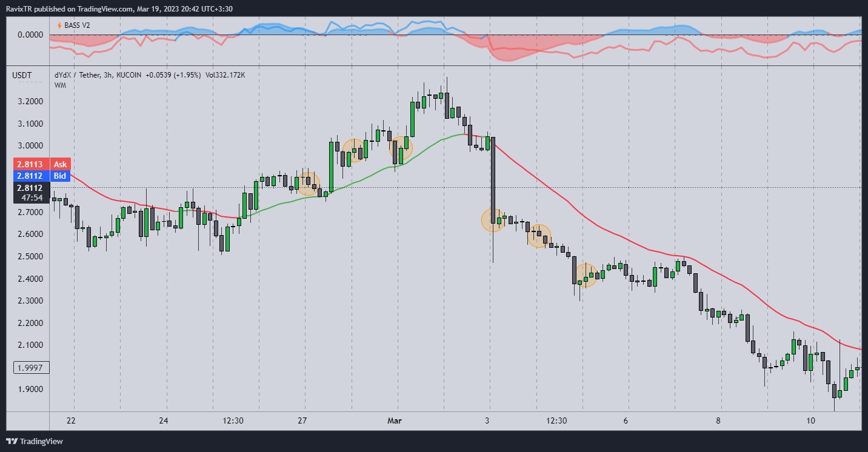Click the Mar date label on time axis
The height and width of the screenshot is (452, 868).
coord(395,421)
